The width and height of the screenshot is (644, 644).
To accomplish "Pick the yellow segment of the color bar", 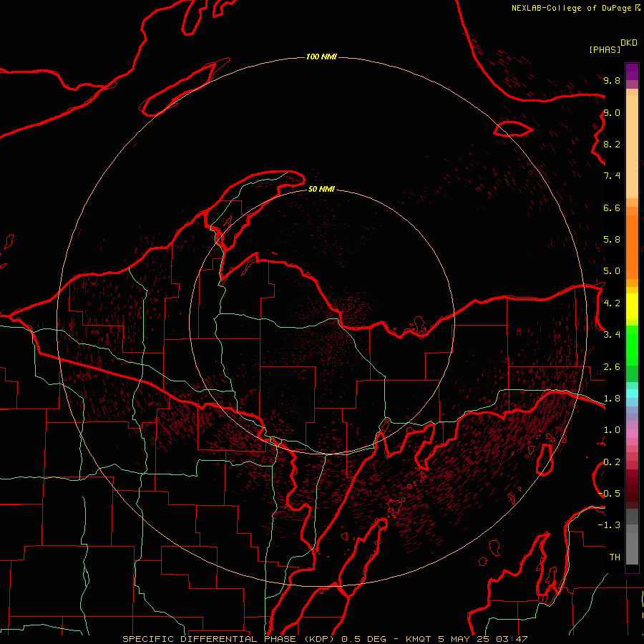I will point(632,306).
